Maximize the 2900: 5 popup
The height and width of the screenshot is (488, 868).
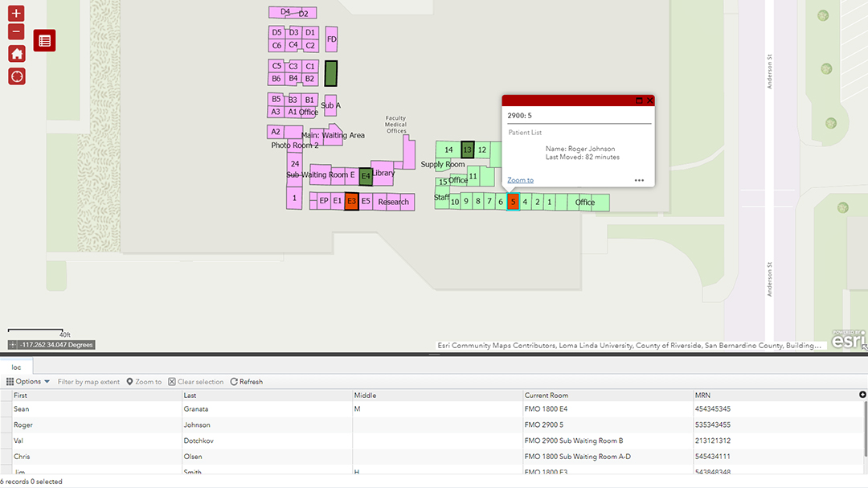640,100
